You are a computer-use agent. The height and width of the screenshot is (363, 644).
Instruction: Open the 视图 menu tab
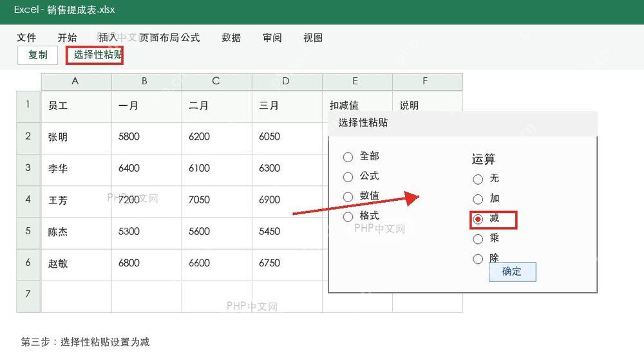click(x=313, y=38)
